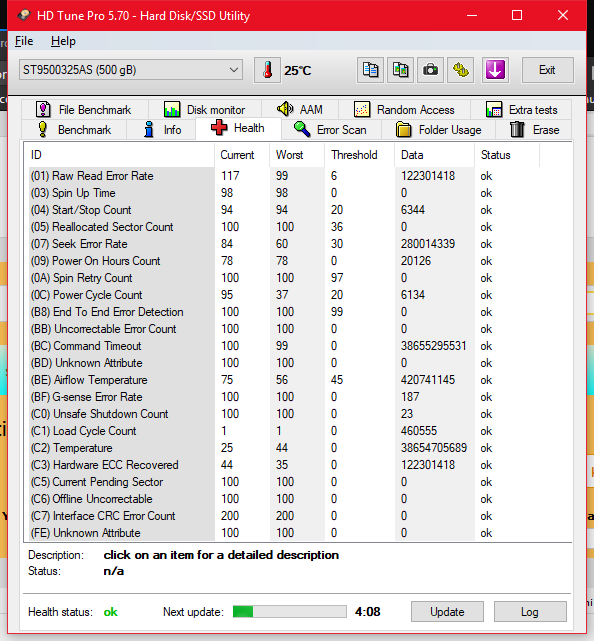Click the HD Tune Pro title bar icon
The image size is (594, 641).
[24, 16]
